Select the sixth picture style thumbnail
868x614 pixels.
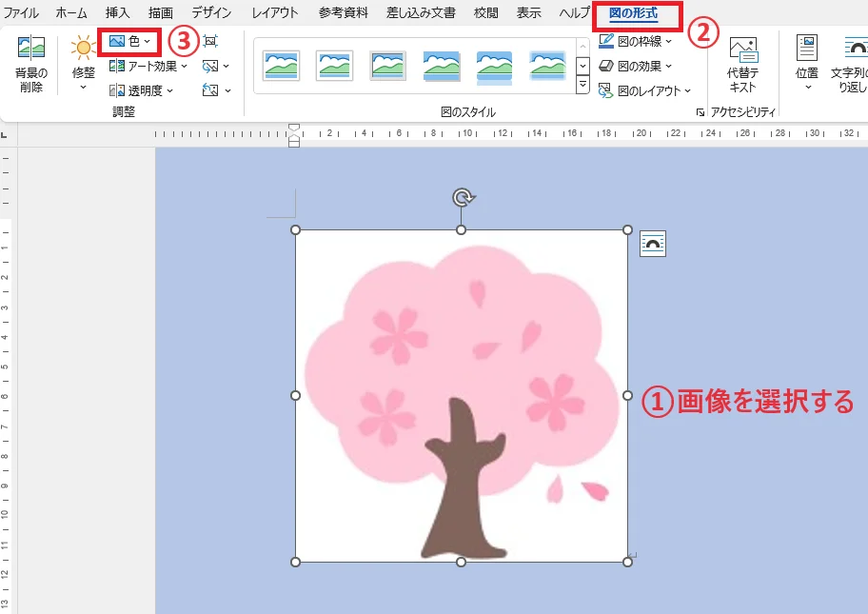click(547, 66)
